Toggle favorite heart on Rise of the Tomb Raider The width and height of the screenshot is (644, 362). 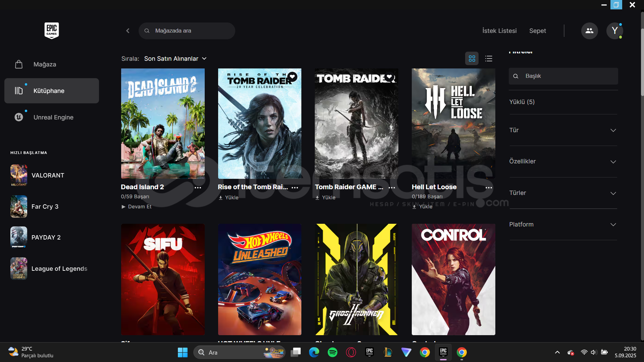[x=292, y=77]
